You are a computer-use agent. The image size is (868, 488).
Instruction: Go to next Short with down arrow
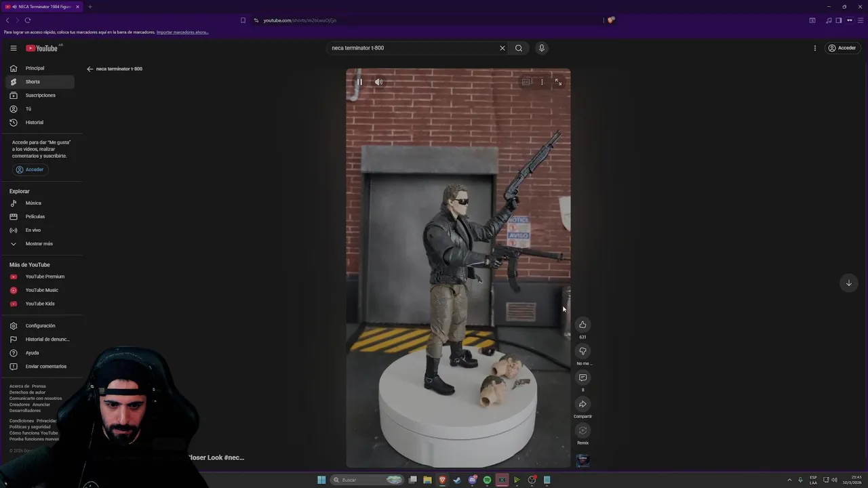pos(848,283)
